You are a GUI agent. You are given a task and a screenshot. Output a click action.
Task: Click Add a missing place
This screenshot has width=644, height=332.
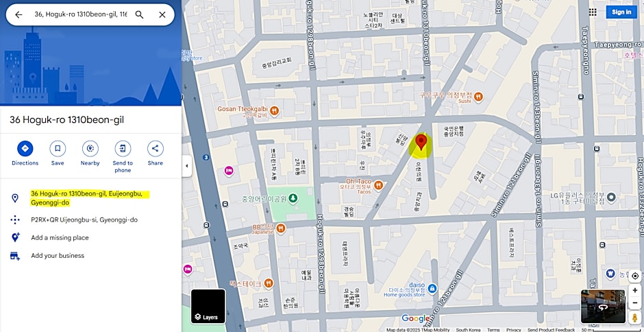coord(60,237)
